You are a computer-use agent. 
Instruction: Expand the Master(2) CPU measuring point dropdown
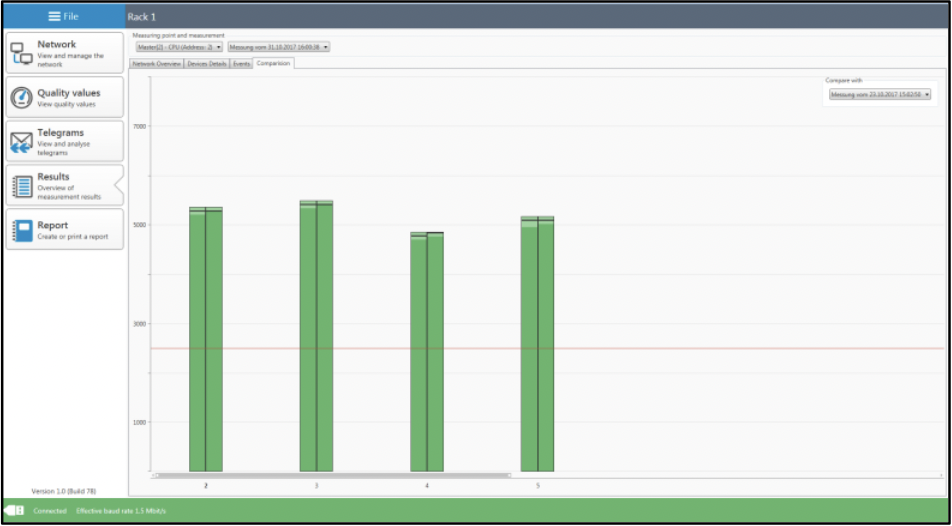click(179, 47)
